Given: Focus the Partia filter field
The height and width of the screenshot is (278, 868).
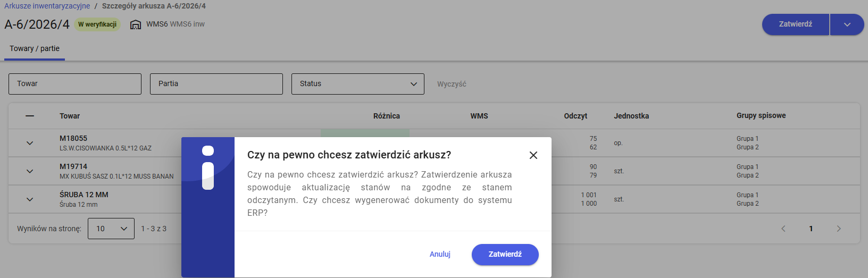Looking at the screenshot, I should click(x=216, y=84).
